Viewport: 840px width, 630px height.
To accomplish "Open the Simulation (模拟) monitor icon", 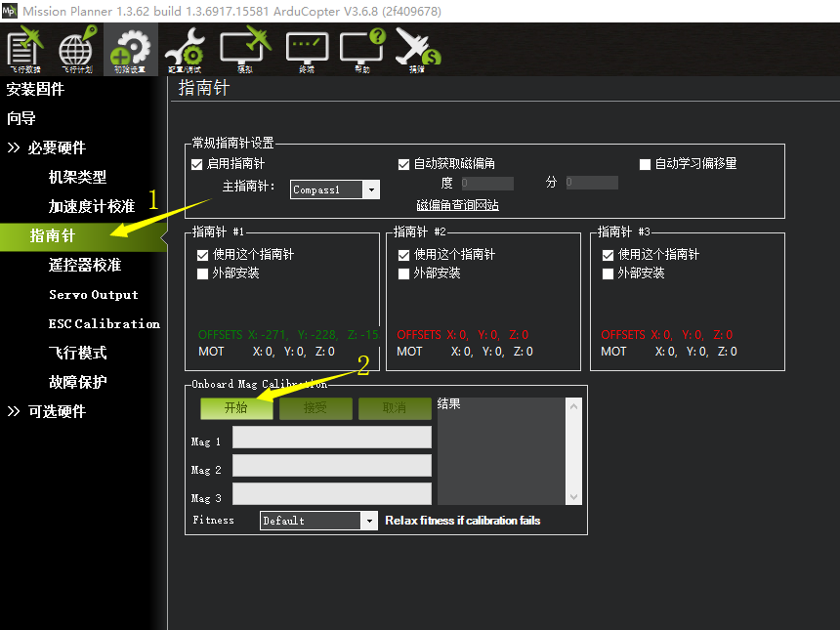I will [245, 49].
